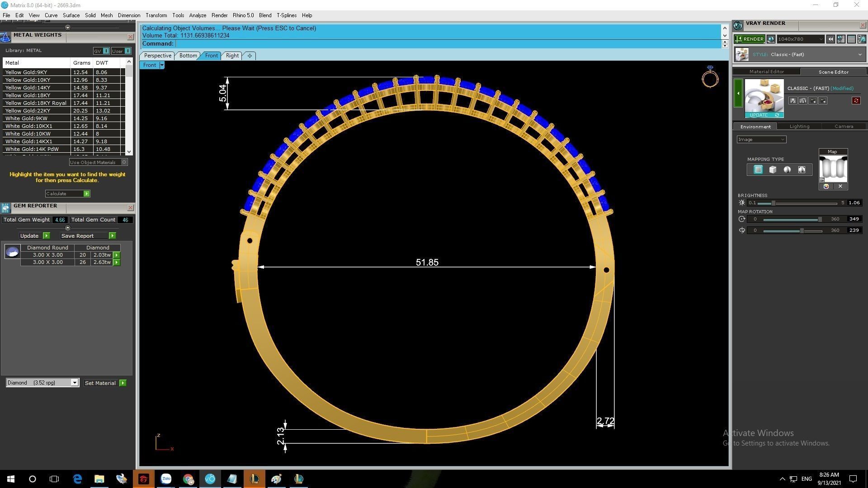This screenshot has width=868, height=488.
Task: Open the Dimension menu
Action: pos(129,15)
